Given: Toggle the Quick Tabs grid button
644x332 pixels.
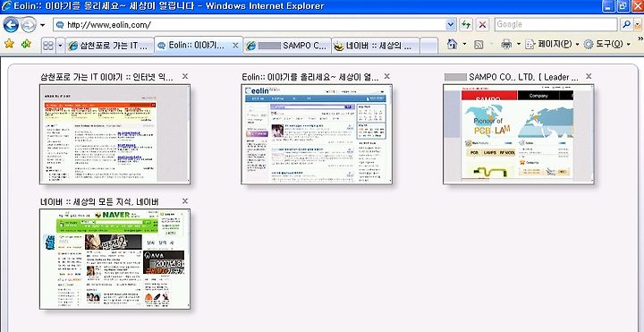Looking at the screenshot, I should 48,46.
